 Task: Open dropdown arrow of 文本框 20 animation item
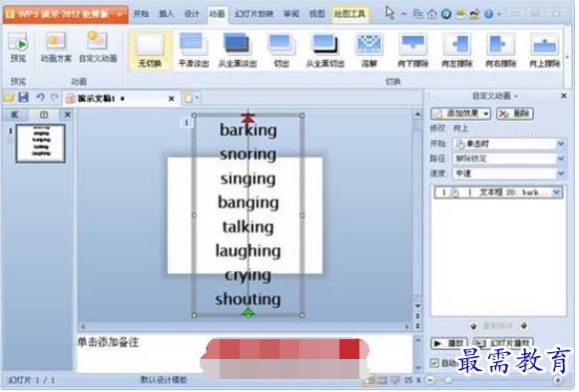(x=556, y=193)
